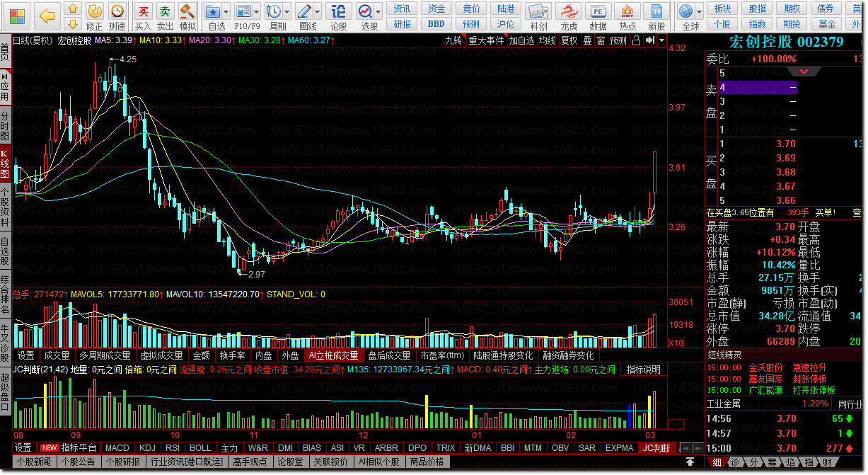Toggle the 窗 window button

click(601, 40)
